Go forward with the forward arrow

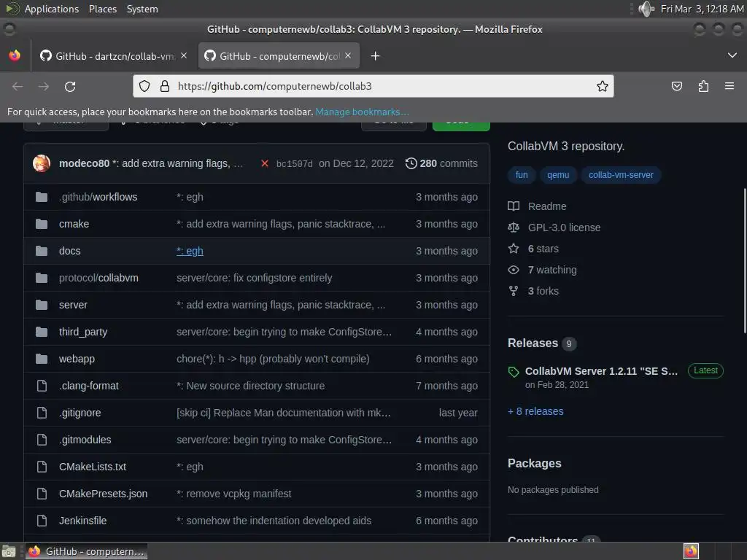point(43,86)
